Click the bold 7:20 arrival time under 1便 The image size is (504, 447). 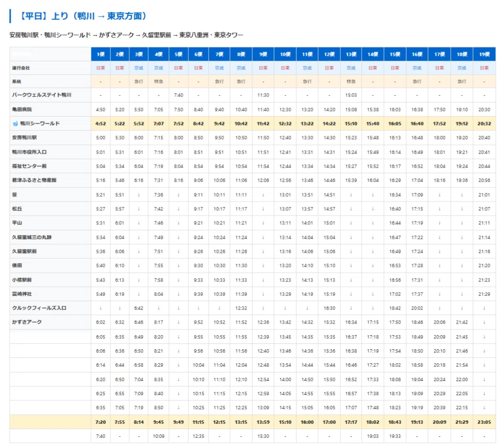pos(101,422)
